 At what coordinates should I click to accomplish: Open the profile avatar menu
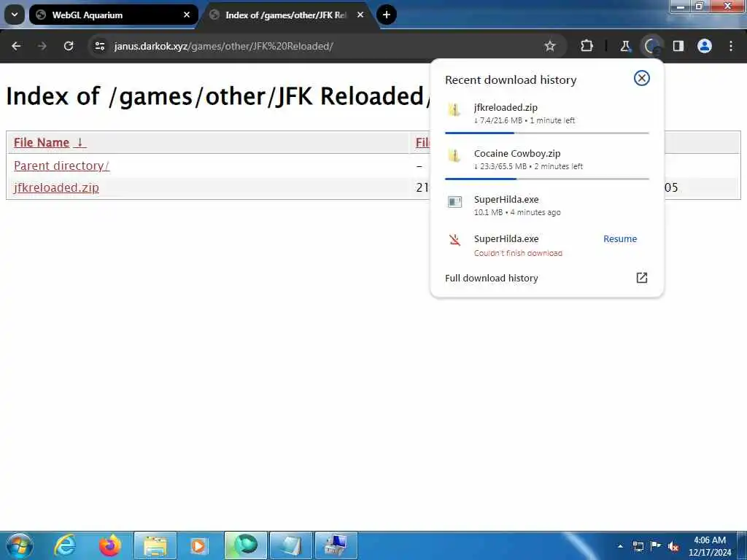click(705, 46)
